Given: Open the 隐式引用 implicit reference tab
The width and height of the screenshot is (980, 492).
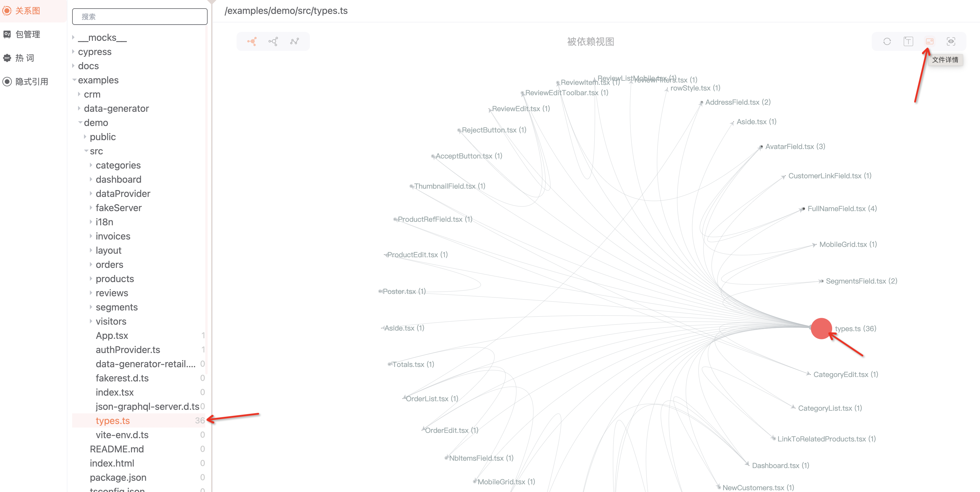Looking at the screenshot, I should 31,82.
